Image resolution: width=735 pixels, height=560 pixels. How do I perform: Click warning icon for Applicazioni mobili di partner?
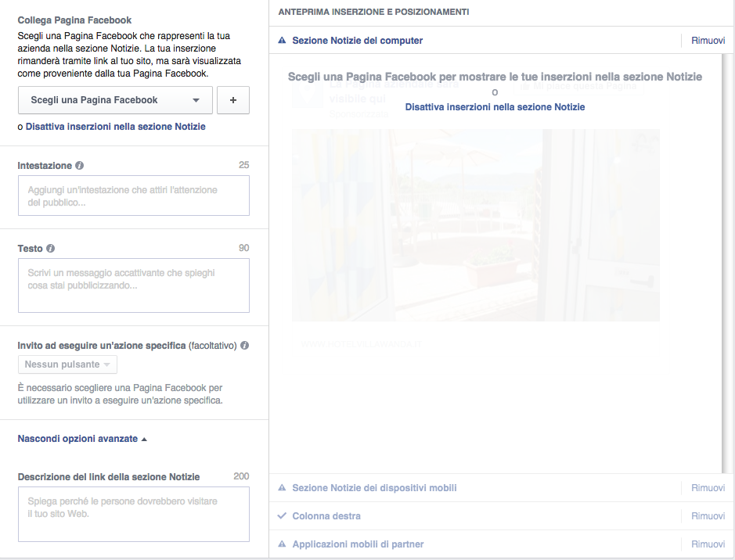click(x=283, y=544)
